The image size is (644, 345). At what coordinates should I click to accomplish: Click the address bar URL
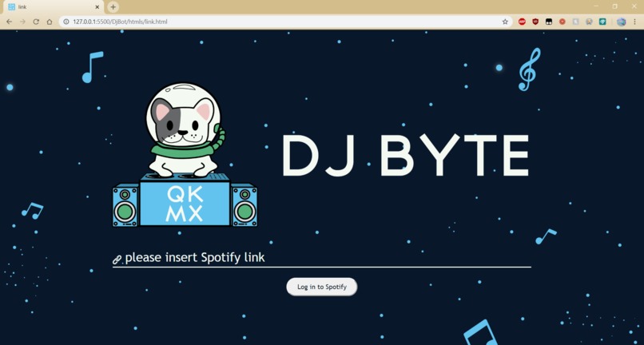(120, 22)
